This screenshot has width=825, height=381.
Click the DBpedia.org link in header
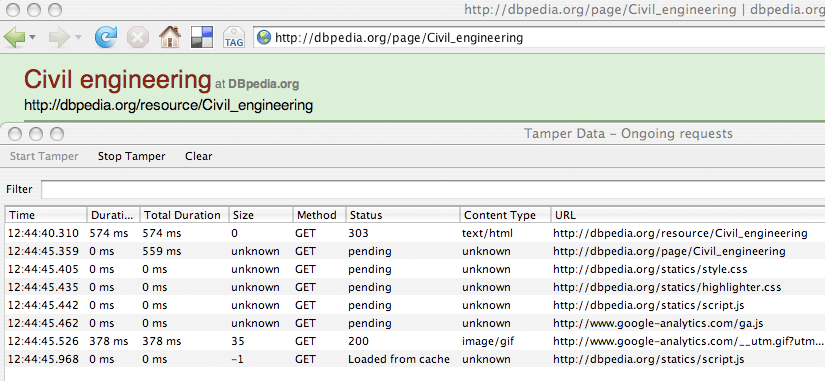pos(264,84)
